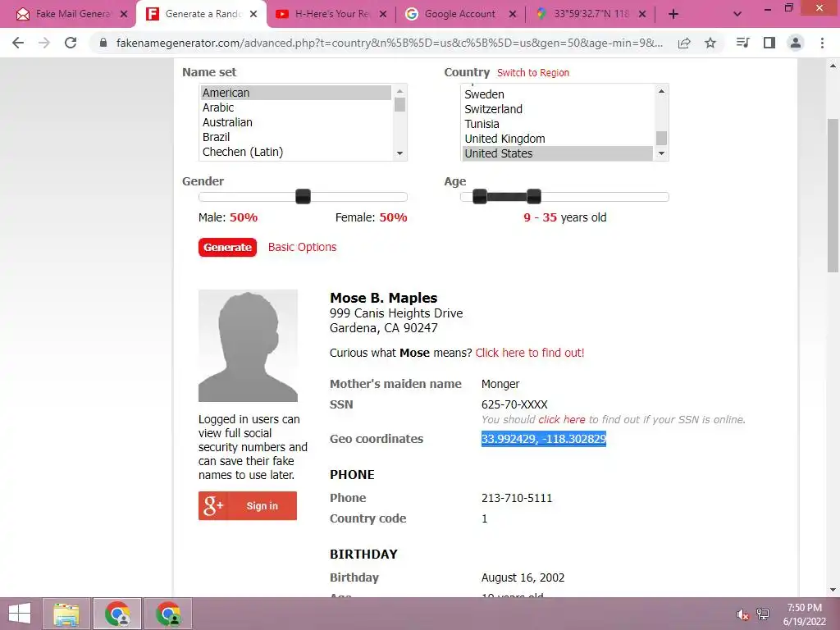Select United Kingdom in Country list
The height and width of the screenshot is (630, 840).
click(557, 139)
